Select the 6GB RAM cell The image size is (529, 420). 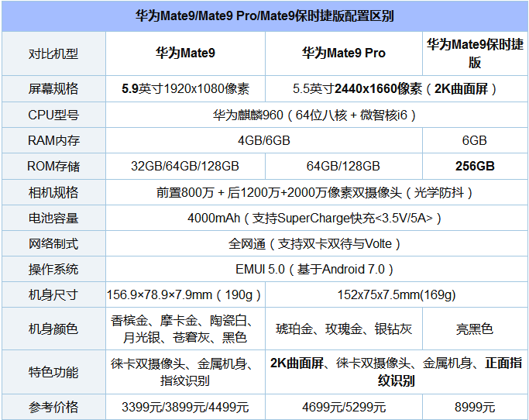475,140
